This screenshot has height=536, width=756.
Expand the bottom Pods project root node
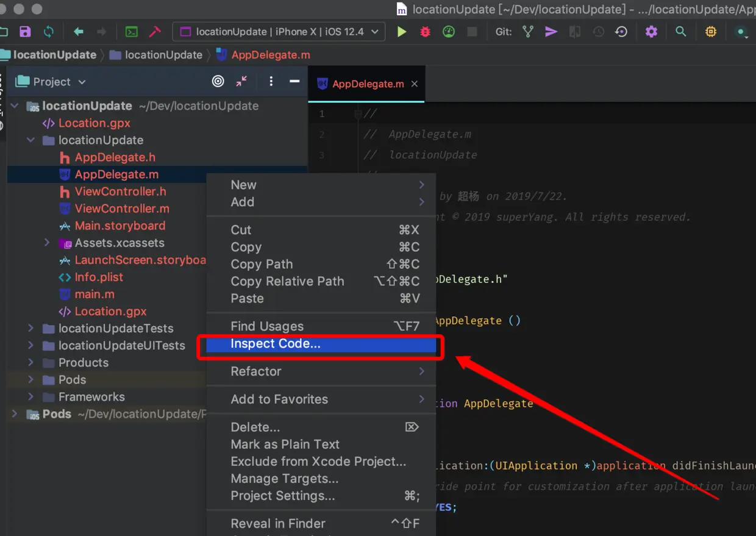[x=15, y=414]
